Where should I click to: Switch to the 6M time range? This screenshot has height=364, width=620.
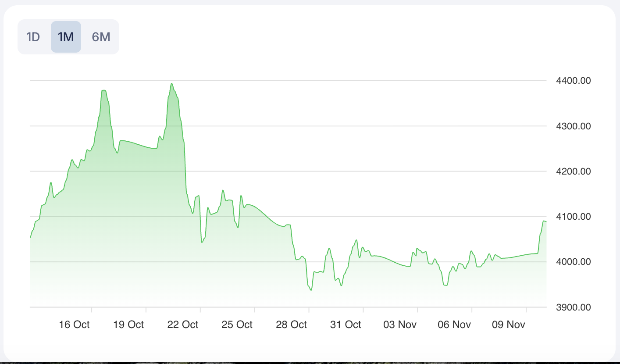pyautogui.click(x=101, y=37)
